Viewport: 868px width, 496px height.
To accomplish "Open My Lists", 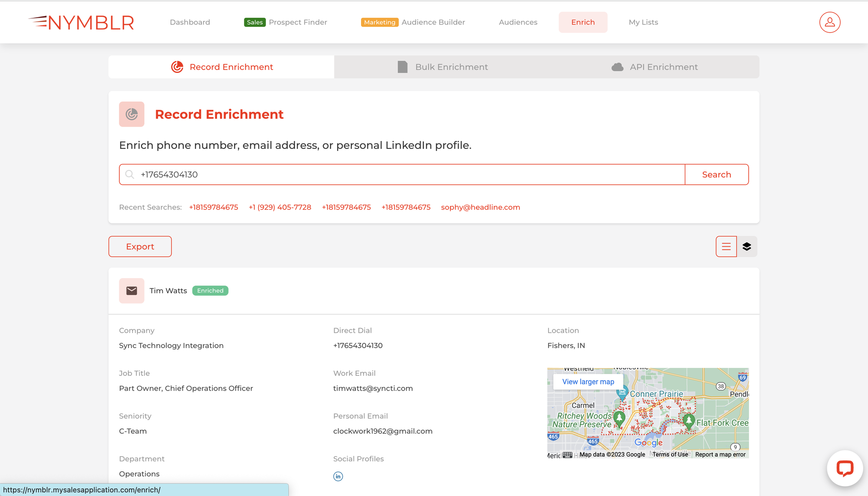I will tap(643, 22).
